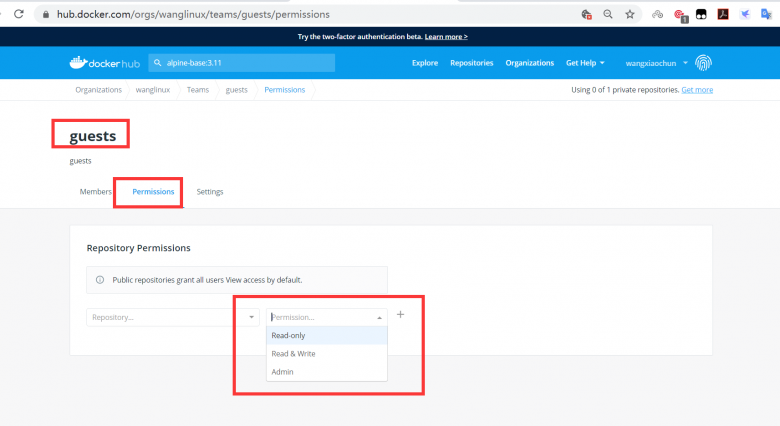
Task: Open the browser zoom magnifier icon
Action: pos(608,14)
